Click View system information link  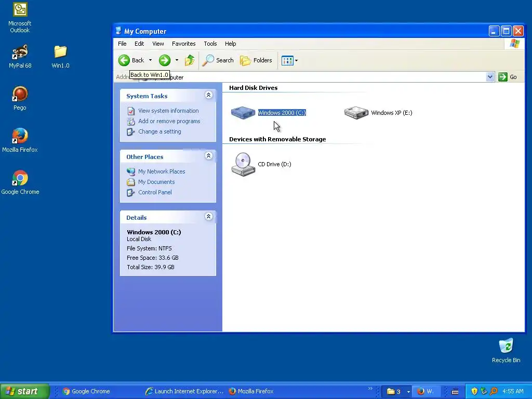point(168,111)
